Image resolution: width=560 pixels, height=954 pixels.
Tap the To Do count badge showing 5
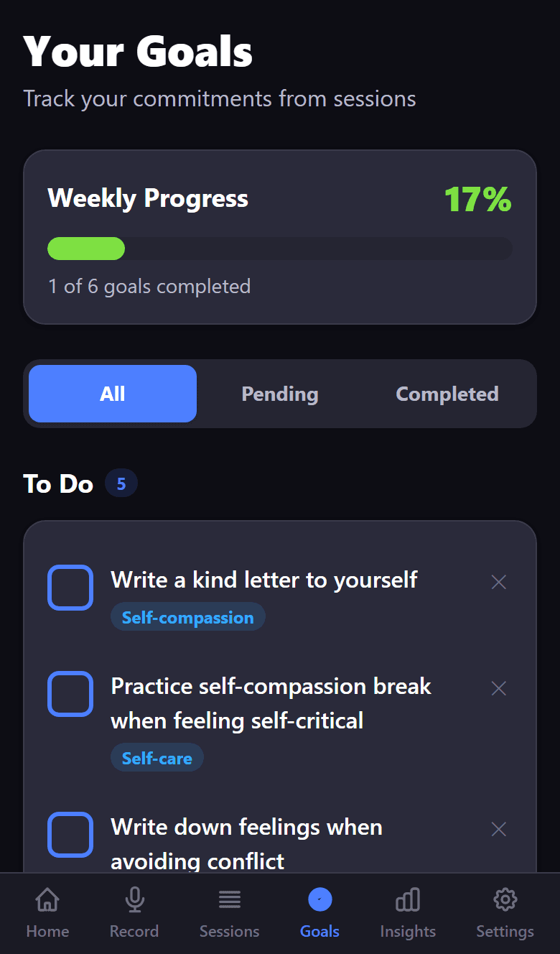pos(121,483)
